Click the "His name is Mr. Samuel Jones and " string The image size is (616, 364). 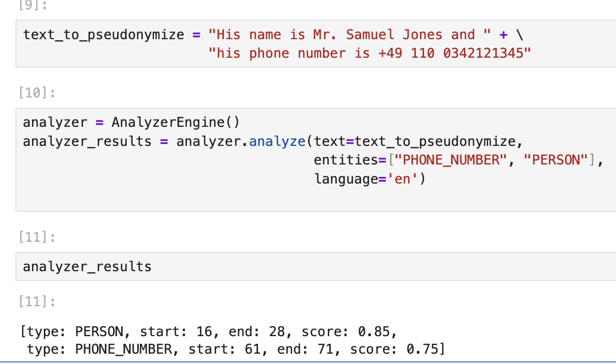tap(350, 35)
